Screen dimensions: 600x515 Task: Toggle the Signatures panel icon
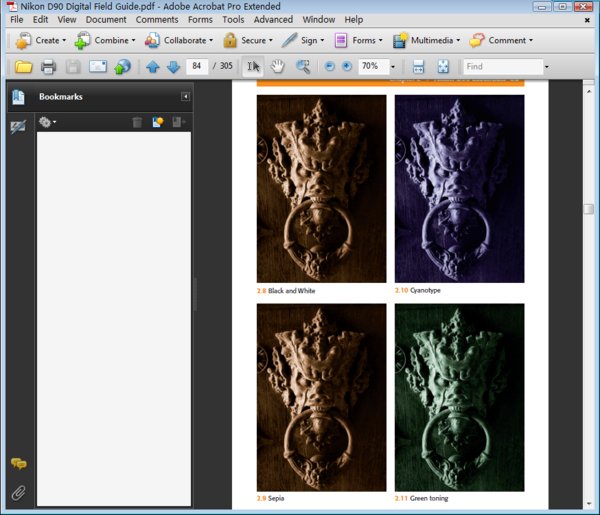click(18, 127)
